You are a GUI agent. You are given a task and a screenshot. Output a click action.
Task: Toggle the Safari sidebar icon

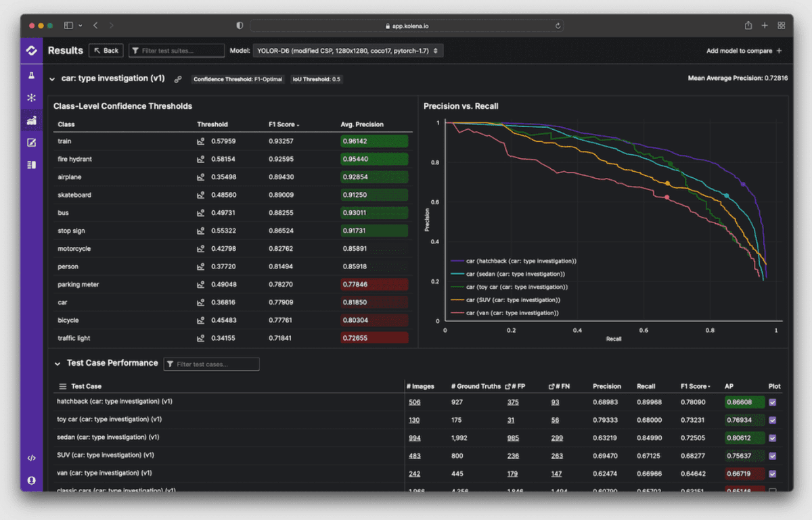(x=68, y=26)
